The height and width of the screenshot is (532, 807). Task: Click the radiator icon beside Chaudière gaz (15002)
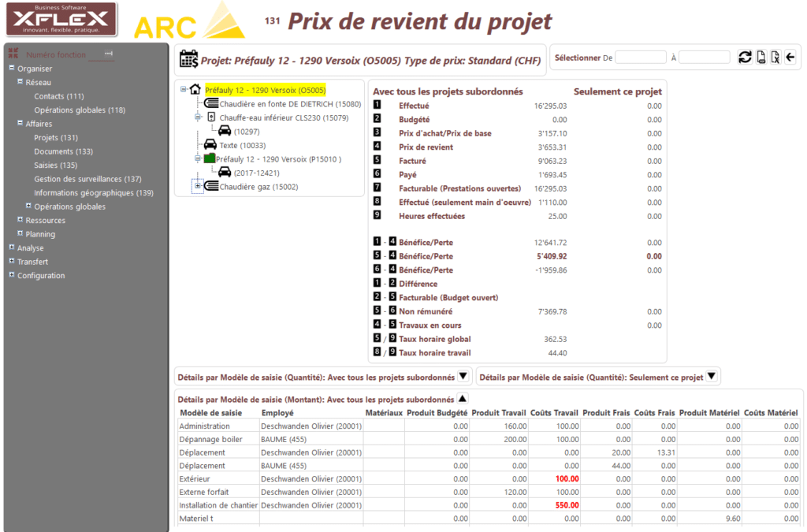tap(211, 186)
